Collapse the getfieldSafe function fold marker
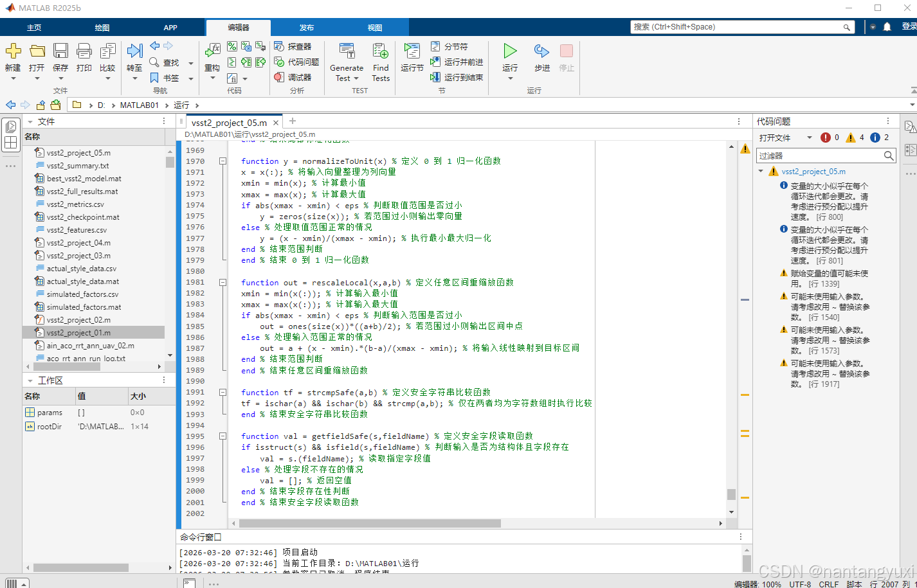917x588 pixels. pyautogui.click(x=222, y=436)
